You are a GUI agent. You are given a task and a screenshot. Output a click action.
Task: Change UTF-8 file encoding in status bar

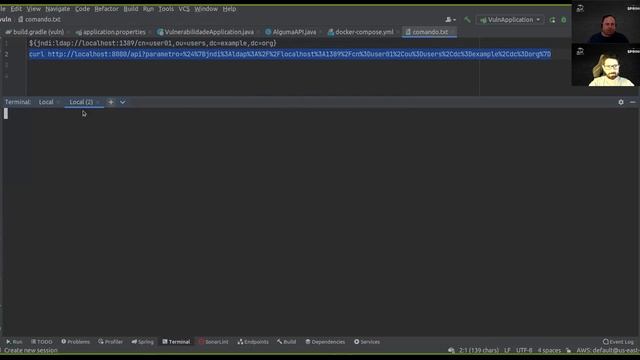pos(524,350)
